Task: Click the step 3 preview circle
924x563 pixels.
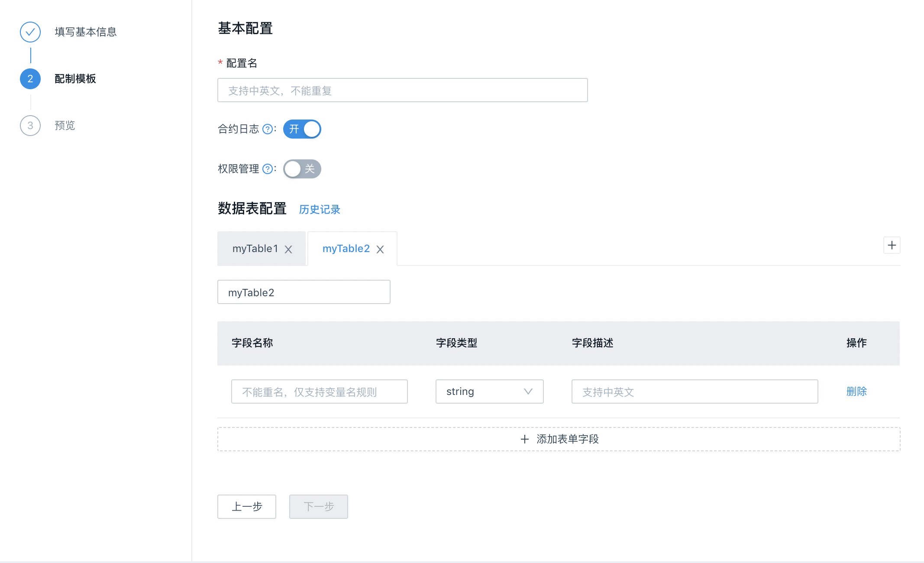Action: (30, 126)
